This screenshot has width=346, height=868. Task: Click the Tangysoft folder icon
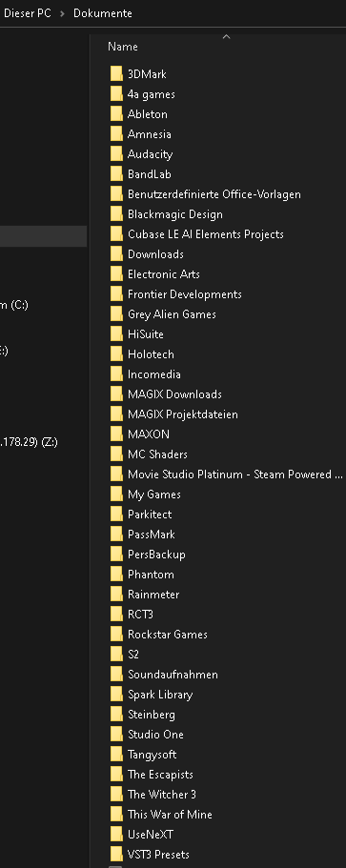[x=116, y=755]
